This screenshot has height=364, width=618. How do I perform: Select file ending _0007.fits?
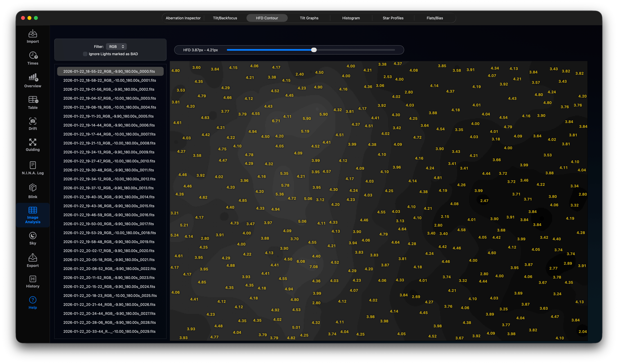click(x=110, y=134)
